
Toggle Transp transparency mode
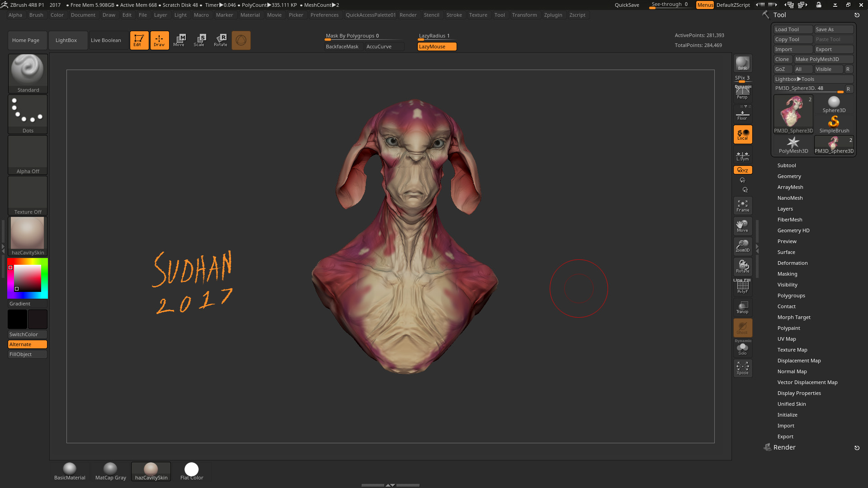click(743, 307)
